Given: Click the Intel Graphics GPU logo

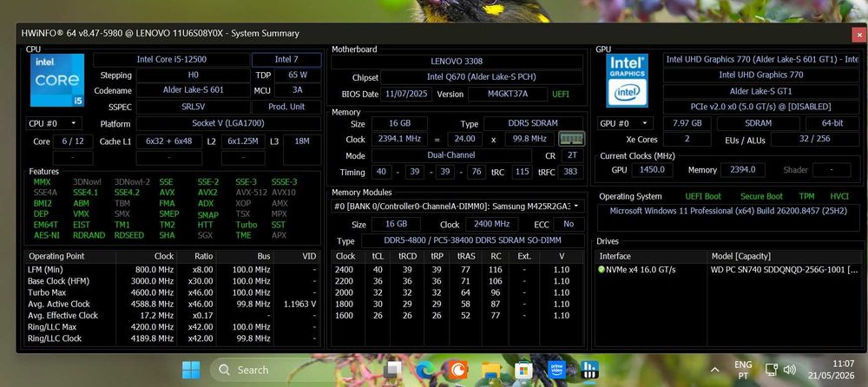Looking at the screenshot, I should tap(627, 81).
